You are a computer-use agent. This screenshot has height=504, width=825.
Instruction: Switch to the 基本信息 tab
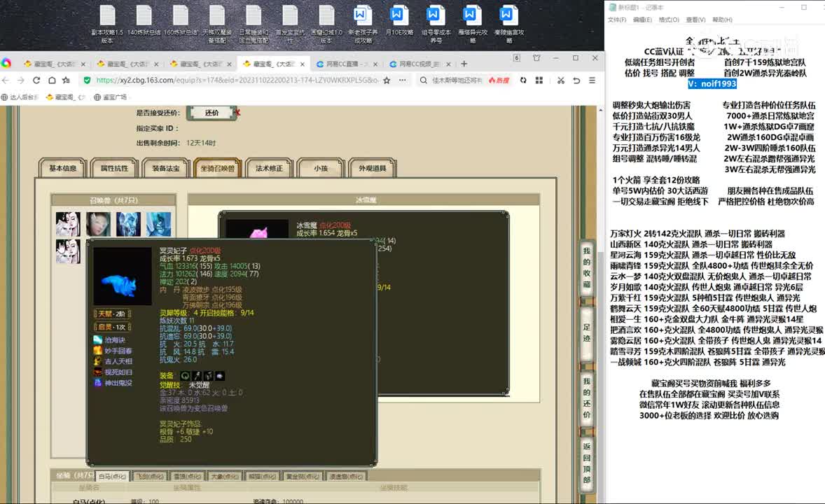coord(62,169)
